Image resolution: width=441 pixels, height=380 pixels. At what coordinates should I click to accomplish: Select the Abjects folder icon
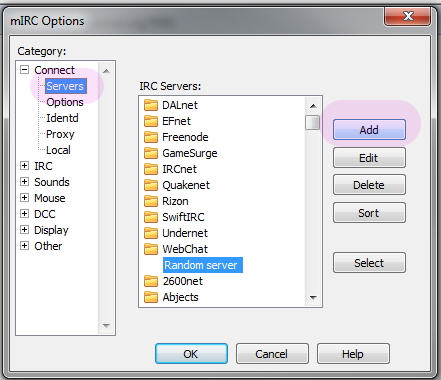coord(151,297)
